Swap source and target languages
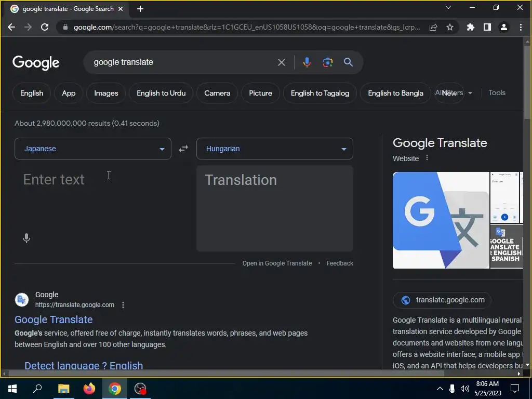 click(183, 149)
